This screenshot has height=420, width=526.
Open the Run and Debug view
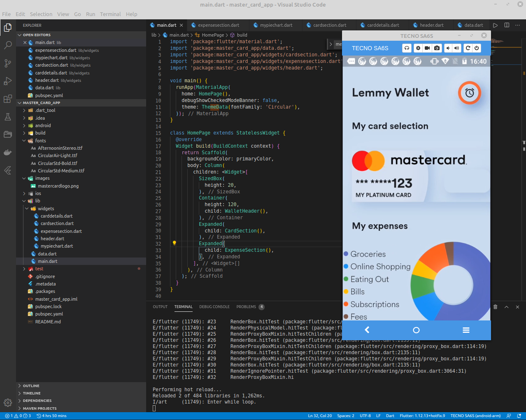(x=8, y=81)
